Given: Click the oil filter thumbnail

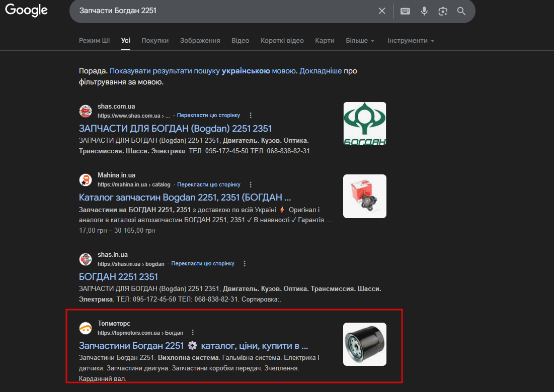Looking at the screenshot, I should (x=365, y=344).
